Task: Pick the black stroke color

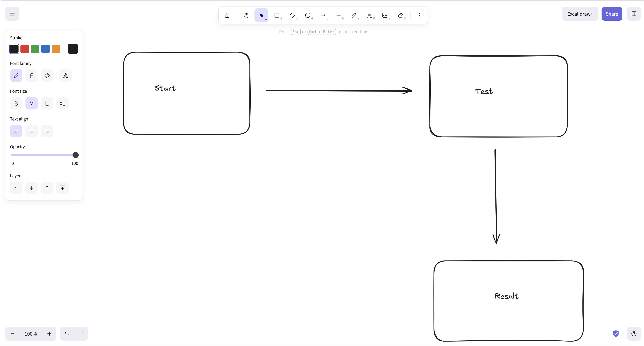Action: coord(14,49)
